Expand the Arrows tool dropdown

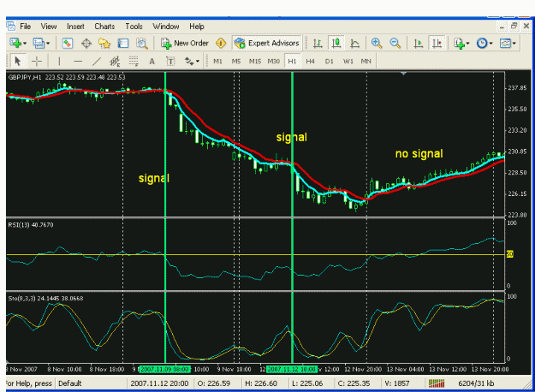pos(198,62)
